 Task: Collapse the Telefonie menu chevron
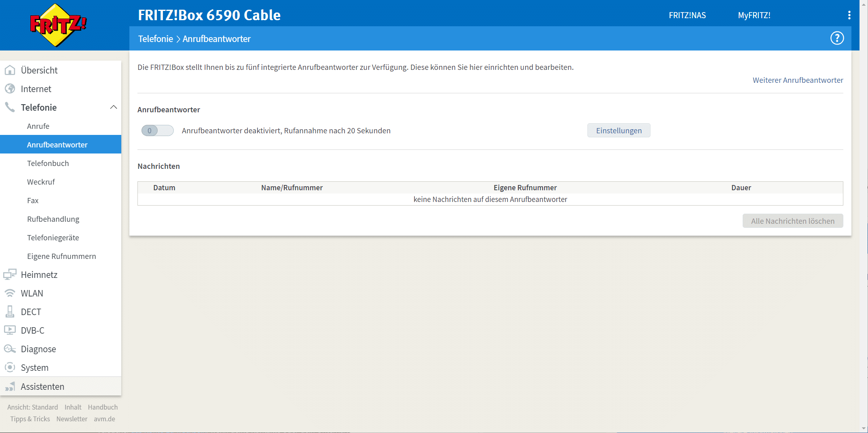(114, 107)
